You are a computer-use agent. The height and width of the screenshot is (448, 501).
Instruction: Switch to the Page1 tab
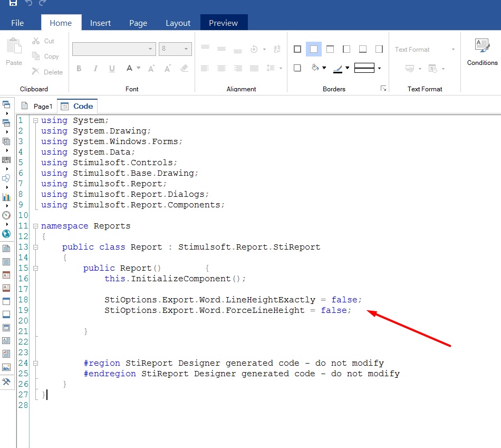[x=37, y=106]
